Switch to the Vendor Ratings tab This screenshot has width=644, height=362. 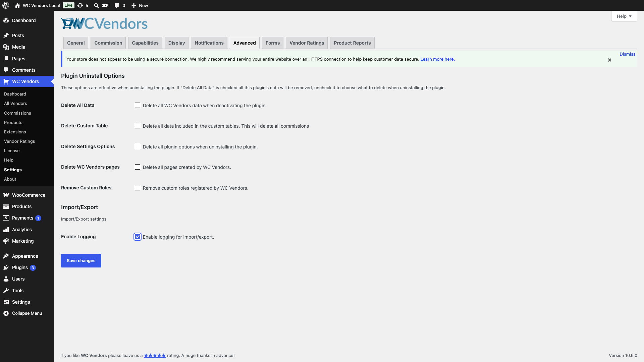pyautogui.click(x=307, y=43)
